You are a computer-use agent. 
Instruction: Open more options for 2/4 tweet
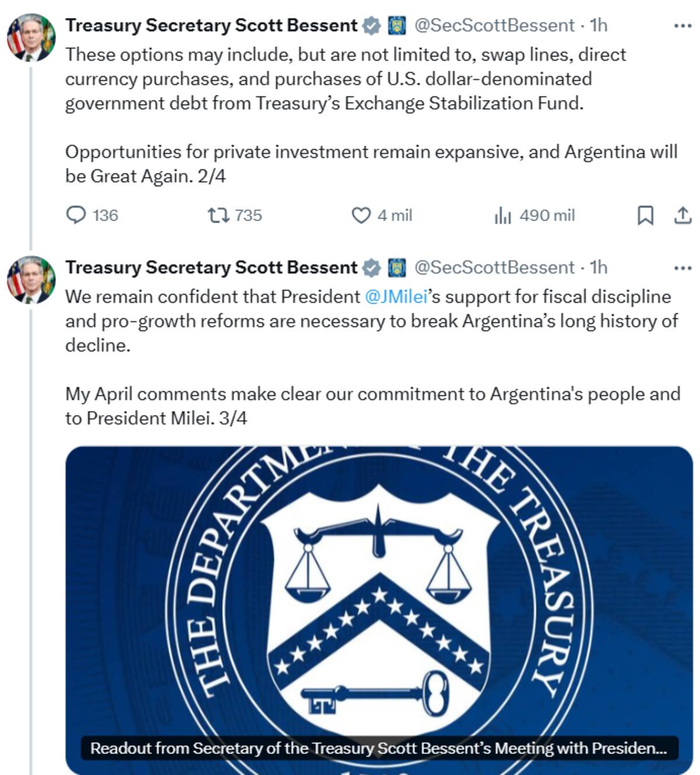(x=682, y=26)
